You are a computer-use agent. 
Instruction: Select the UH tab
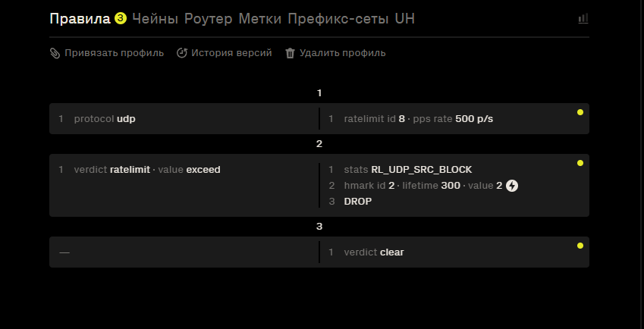point(405,19)
